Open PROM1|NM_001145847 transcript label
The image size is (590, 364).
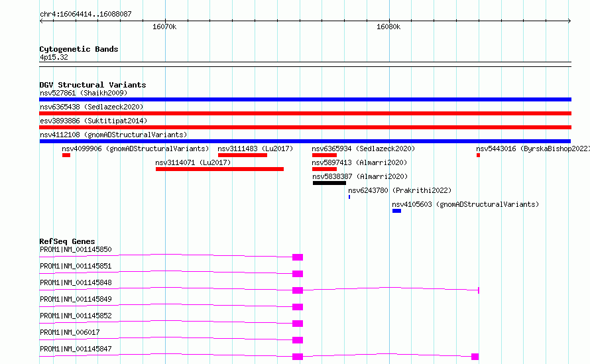click(76, 349)
